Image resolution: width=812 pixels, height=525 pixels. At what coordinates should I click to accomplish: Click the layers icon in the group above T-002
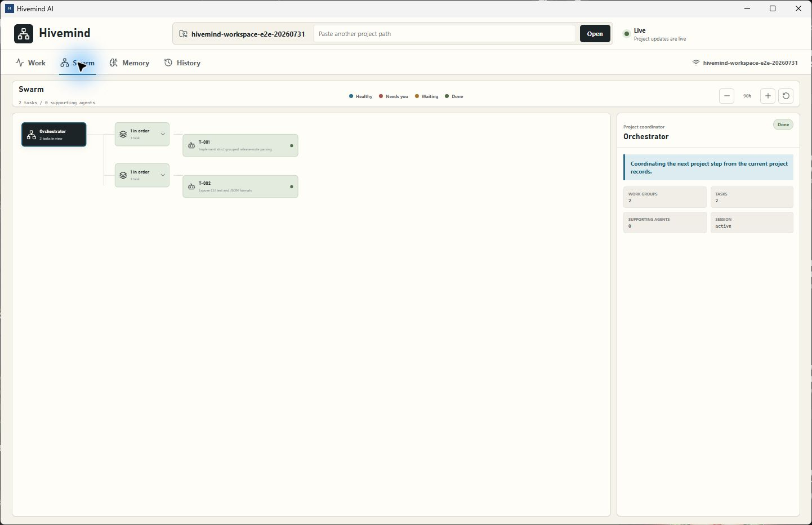(x=123, y=175)
